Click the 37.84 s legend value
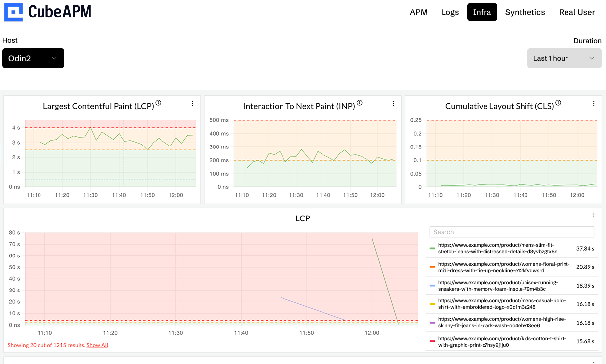Screen dimensions: 606x364 tap(585, 248)
